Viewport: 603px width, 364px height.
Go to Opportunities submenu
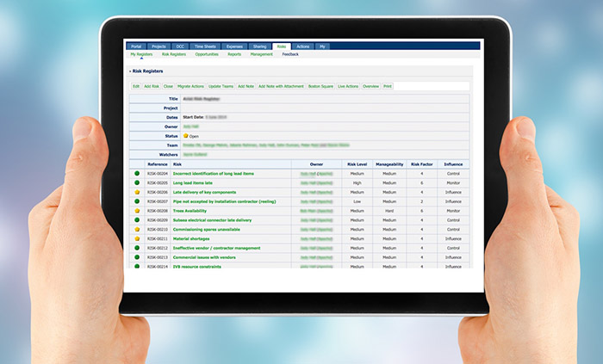click(x=207, y=54)
